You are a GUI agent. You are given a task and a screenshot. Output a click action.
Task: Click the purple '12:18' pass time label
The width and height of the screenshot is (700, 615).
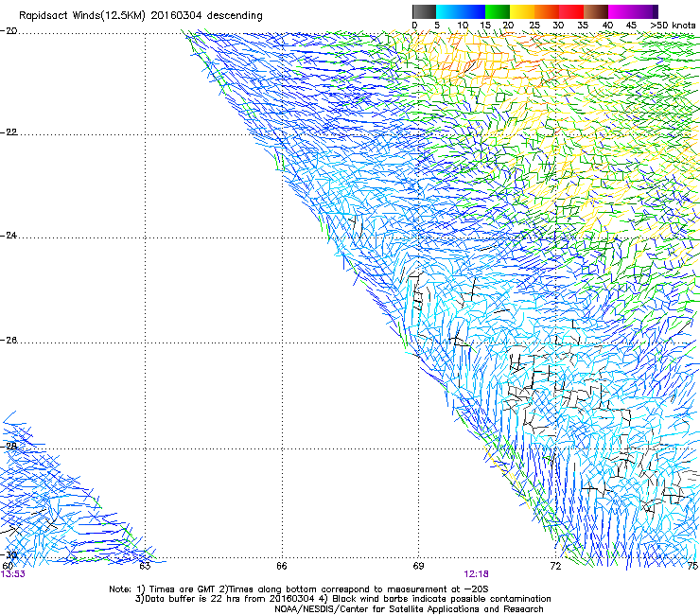pos(476,574)
